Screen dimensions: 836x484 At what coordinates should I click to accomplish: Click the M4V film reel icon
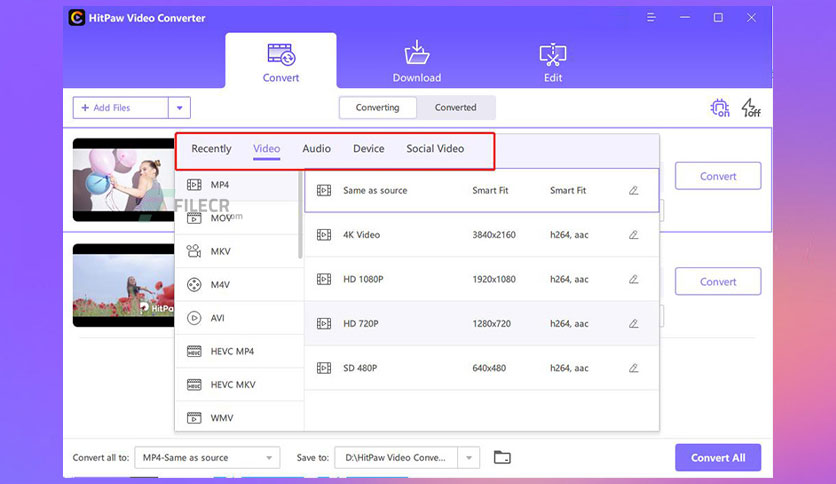tap(194, 285)
